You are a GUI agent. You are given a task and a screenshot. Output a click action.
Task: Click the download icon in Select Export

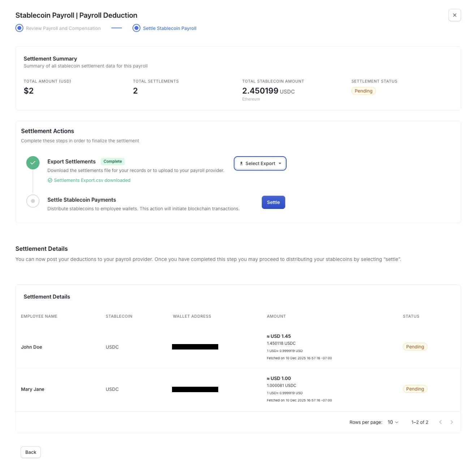(x=241, y=163)
